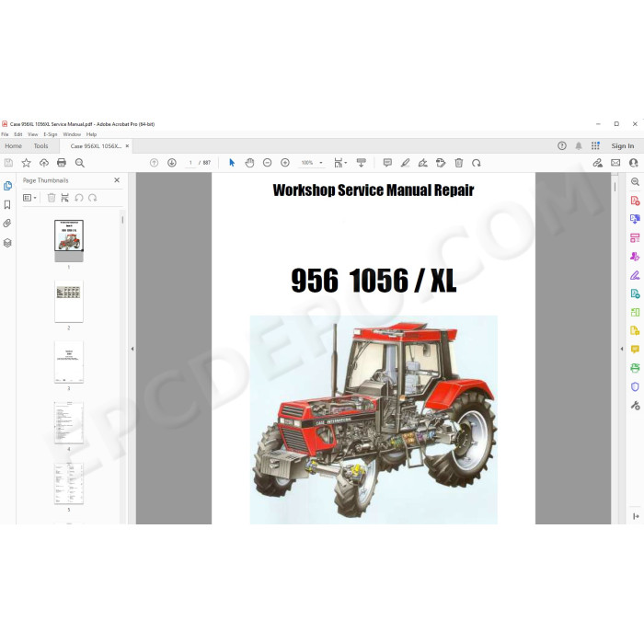Viewport: 644px width, 644px height.
Task: Select page 3 thumbnail
Action: click(x=69, y=362)
